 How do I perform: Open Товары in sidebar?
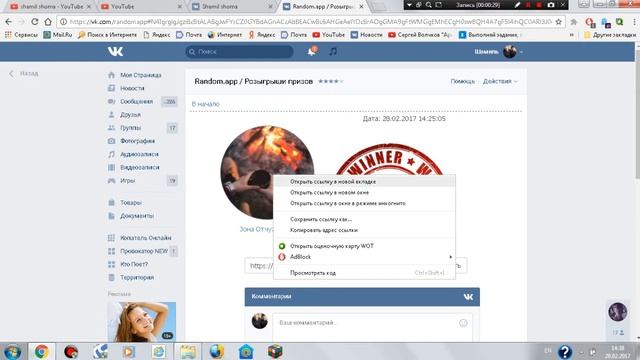point(131,202)
